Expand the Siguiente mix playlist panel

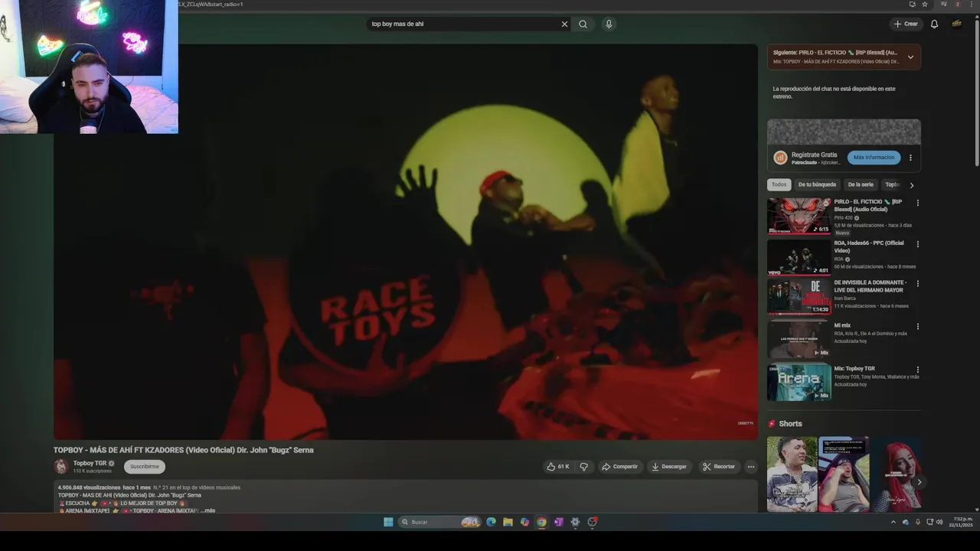click(910, 57)
